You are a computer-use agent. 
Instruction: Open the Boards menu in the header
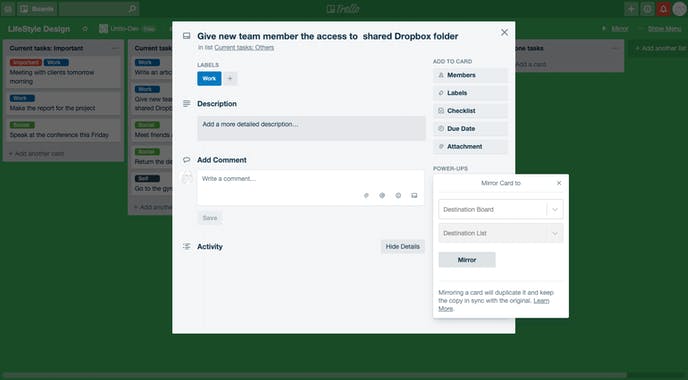pyautogui.click(x=37, y=9)
